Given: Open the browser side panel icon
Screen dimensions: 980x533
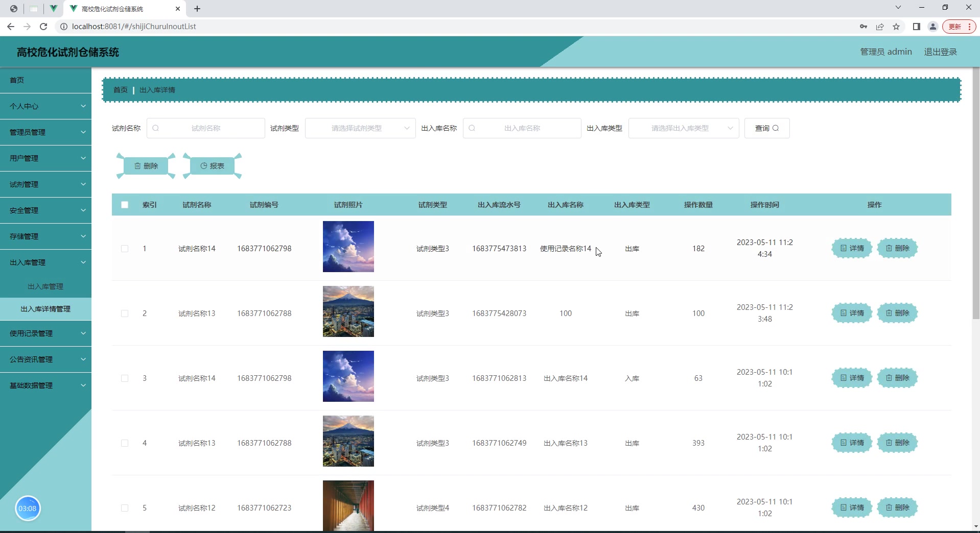Looking at the screenshot, I should click(917, 27).
